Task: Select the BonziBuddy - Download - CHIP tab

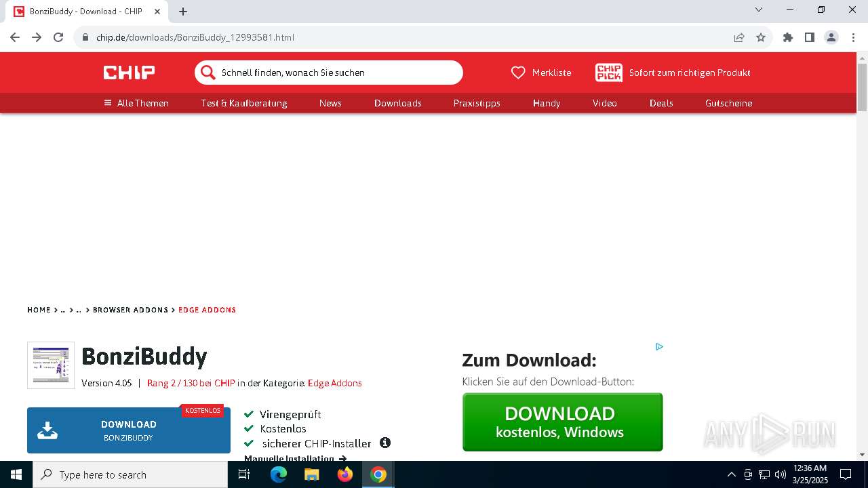Action: (87, 12)
